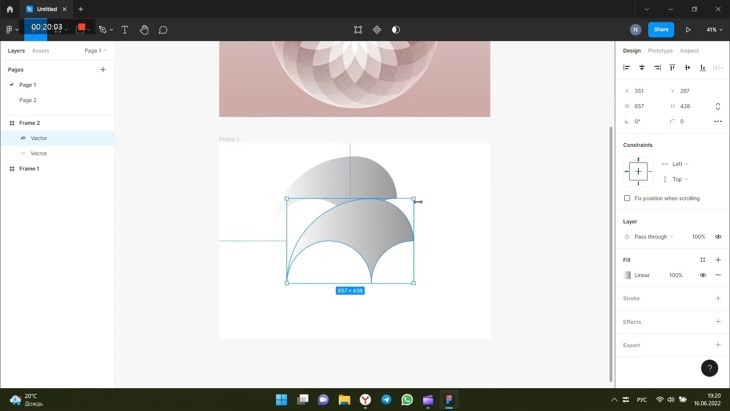
Task: Open the zoom level 41% dropdown
Action: click(x=714, y=30)
